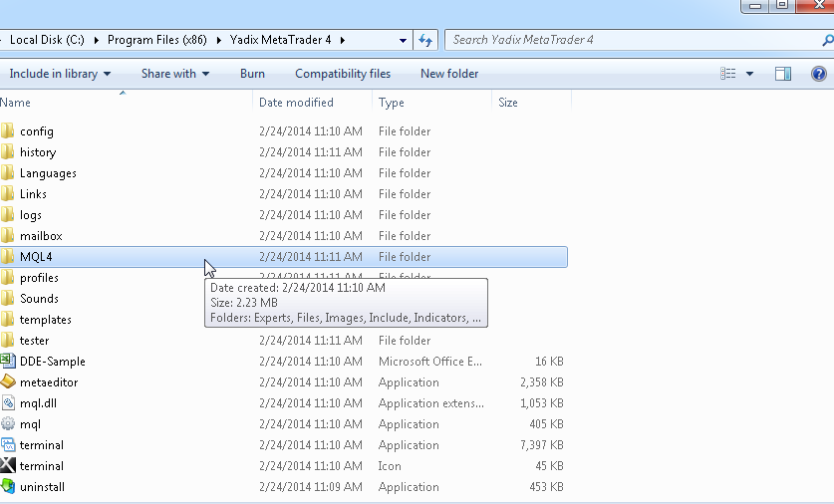Click Yadix MetaTrader 4 breadcrumb
The image size is (834, 504).
(x=280, y=40)
